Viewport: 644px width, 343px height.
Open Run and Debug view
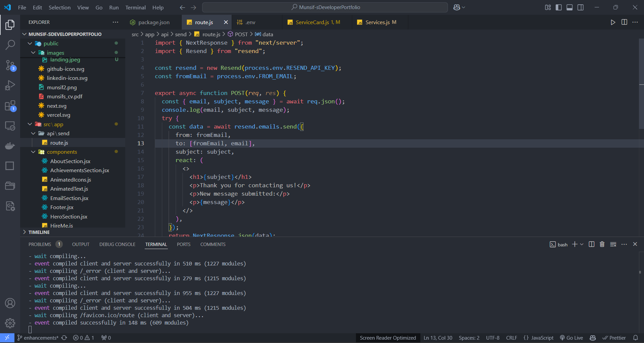[x=10, y=85]
